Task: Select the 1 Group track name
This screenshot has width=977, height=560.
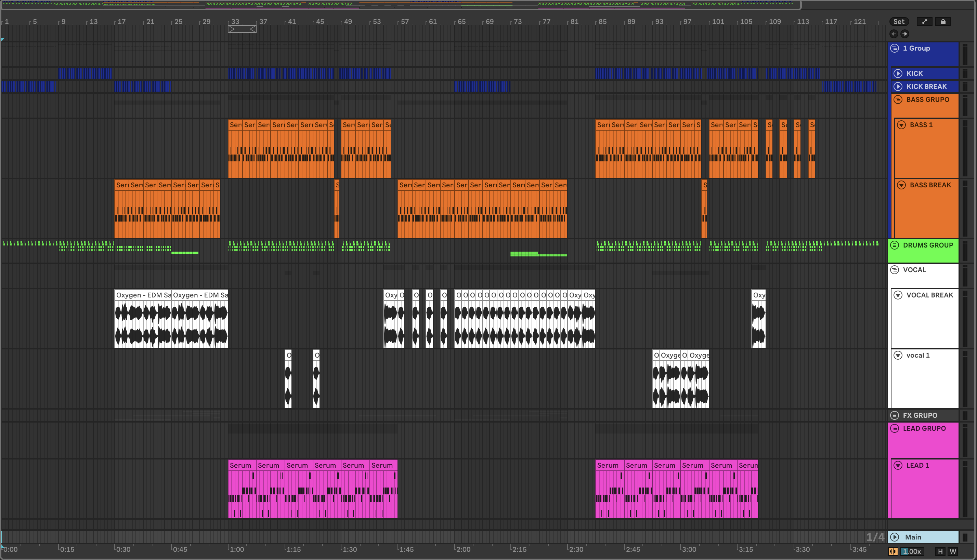Action: click(x=916, y=49)
